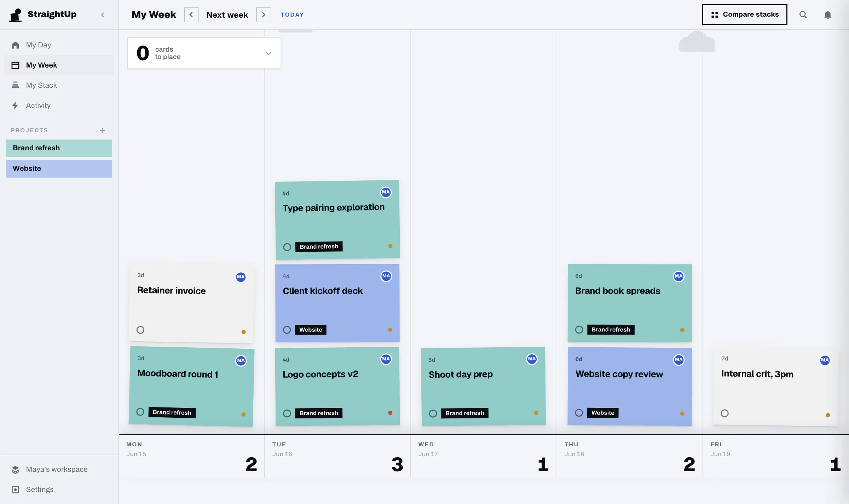Open search with the magnifier icon
This screenshot has height=504, width=849.
803,15
